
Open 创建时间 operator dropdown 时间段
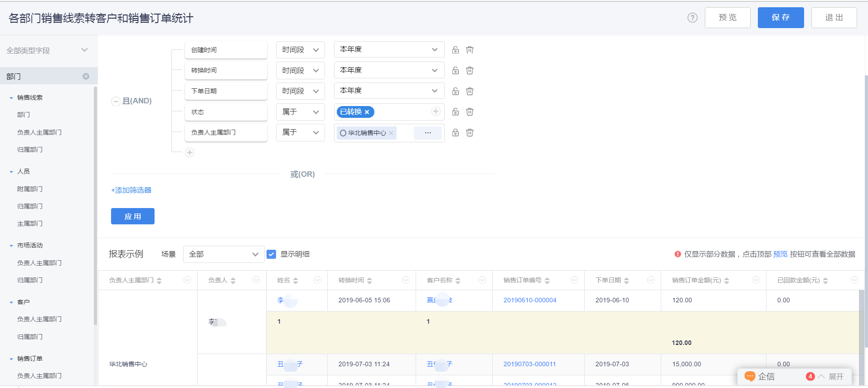300,50
